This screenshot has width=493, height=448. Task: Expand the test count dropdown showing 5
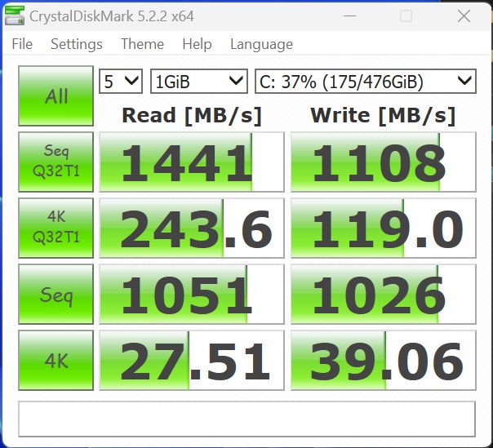click(x=121, y=82)
